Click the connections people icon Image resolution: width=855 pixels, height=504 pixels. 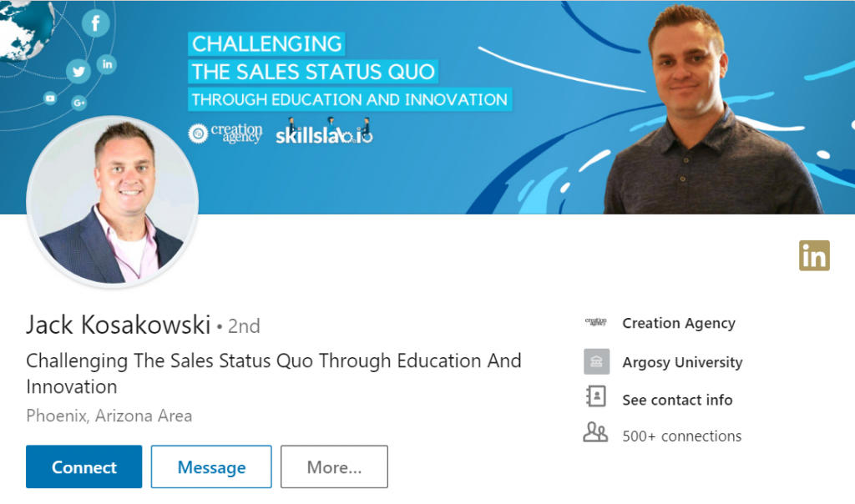click(596, 434)
